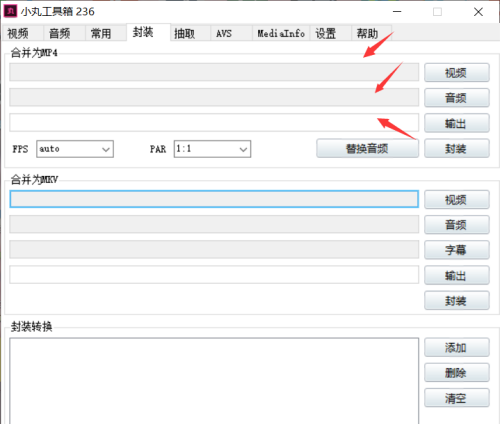Select the 封装 tab
The height and width of the screenshot is (424, 500).
[149, 32]
